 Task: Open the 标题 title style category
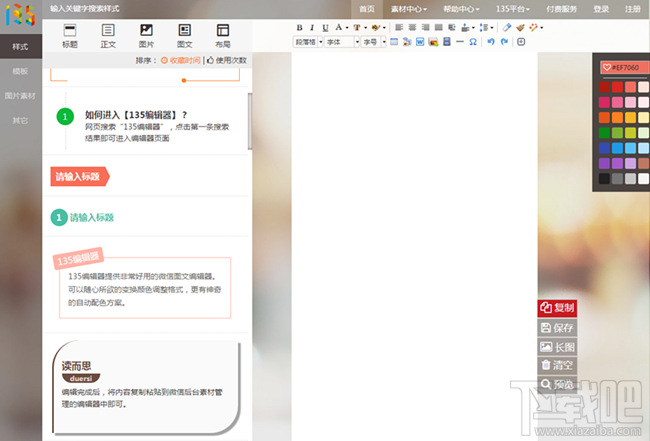click(x=69, y=36)
